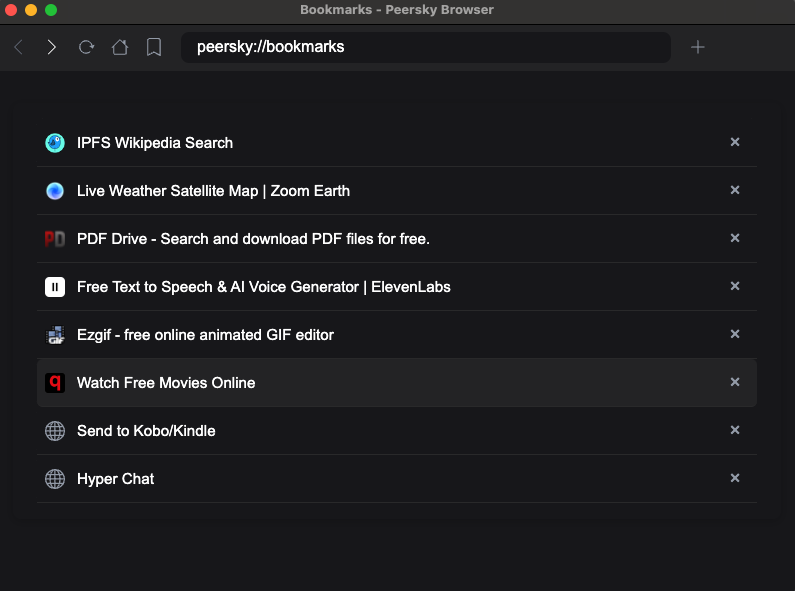Screen dimensions: 795x591
Task: Minimize the Peersky Browser window
Action: pyautogui.click(x=31, y=10)
